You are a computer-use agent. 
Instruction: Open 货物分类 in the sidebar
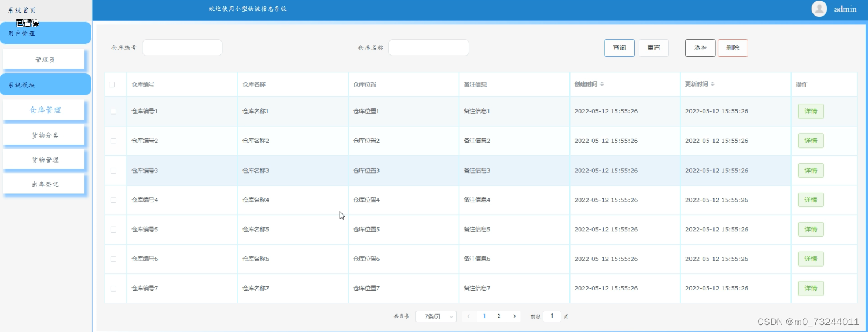pyautogui.click(x=44, y=135)
